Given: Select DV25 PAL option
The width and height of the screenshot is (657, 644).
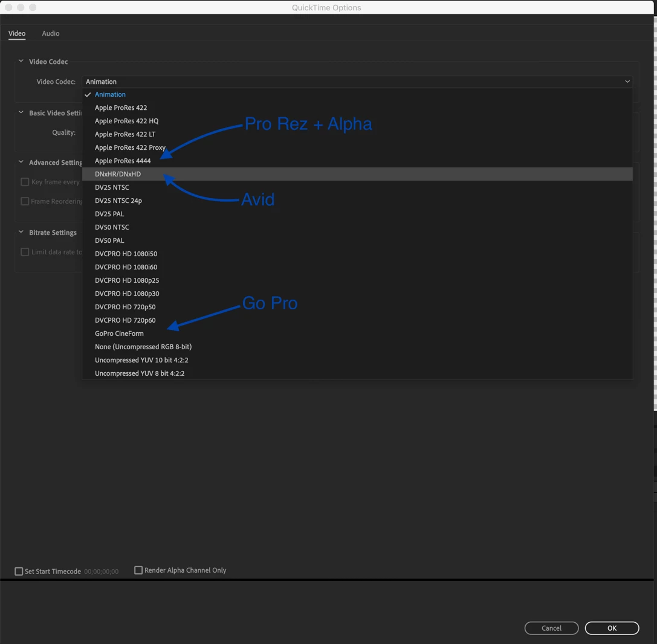Looking at the screenshot, I should [x=357, y=214].
